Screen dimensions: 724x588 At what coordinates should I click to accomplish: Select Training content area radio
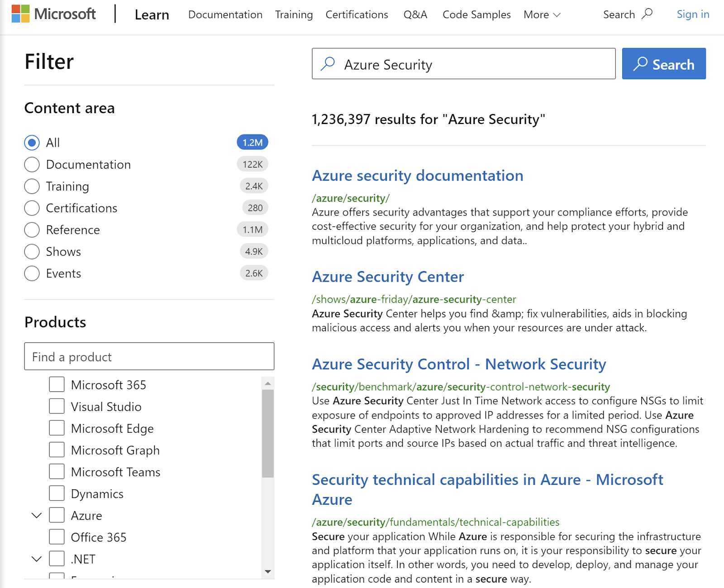click(x=32, y=186)
